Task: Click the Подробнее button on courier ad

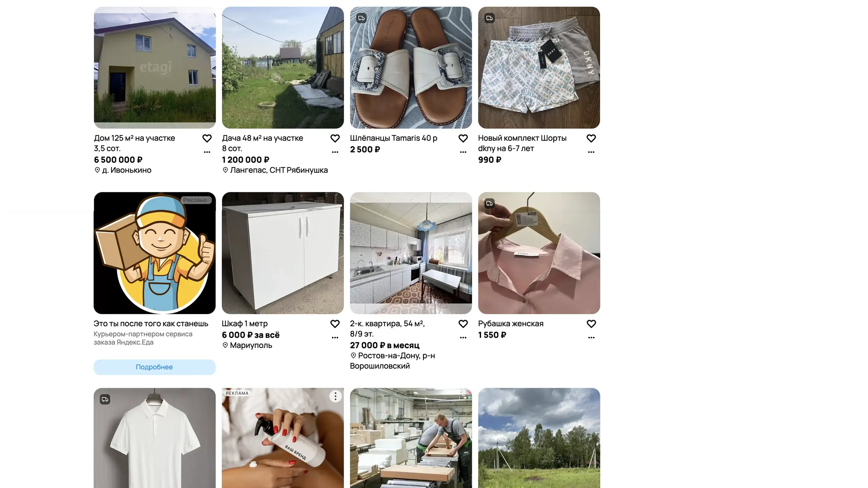Action: click(154, 367)
